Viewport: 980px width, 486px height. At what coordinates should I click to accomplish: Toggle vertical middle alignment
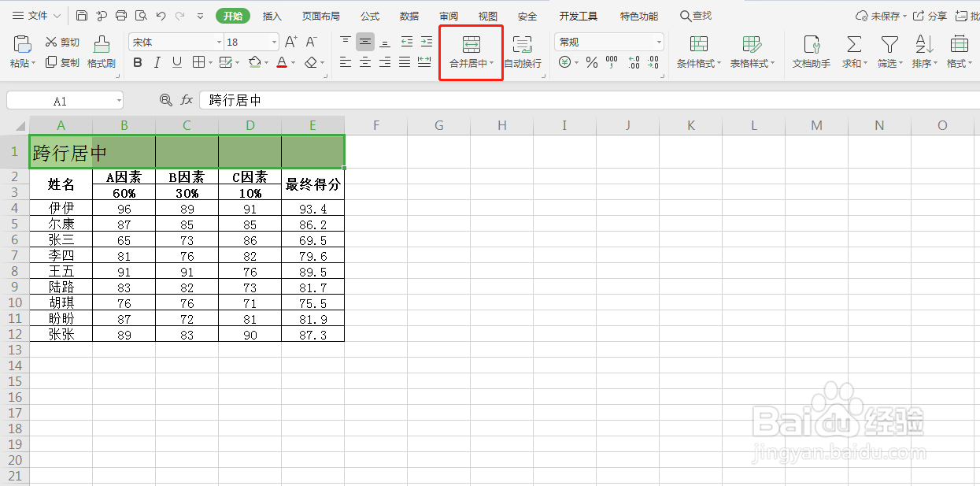coord(365,42)
